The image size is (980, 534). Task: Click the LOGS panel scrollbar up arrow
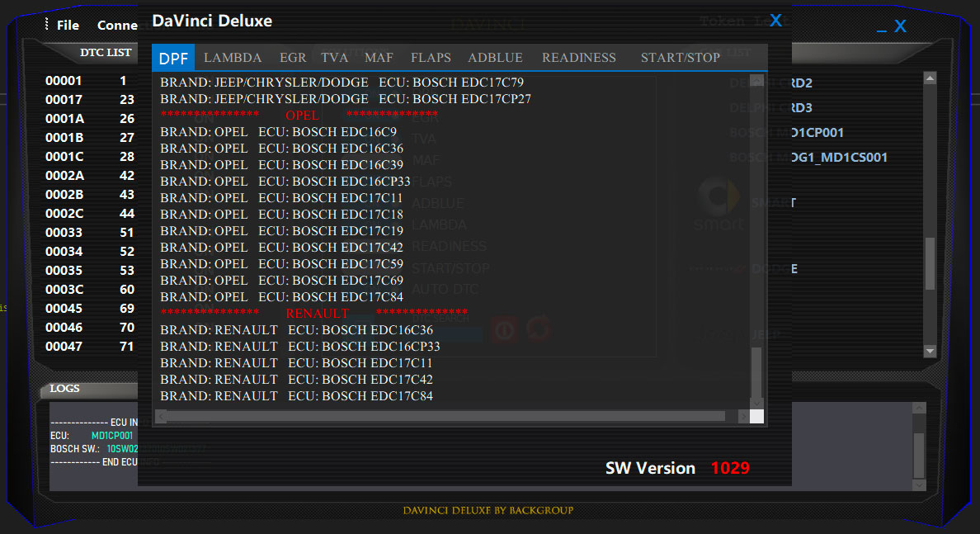point(919,408)
